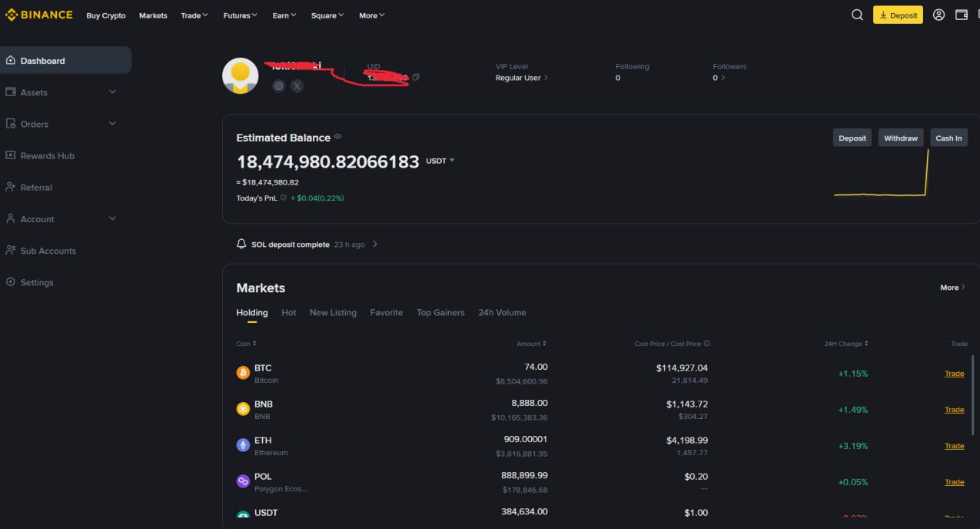The height and width of the screenshot is (529, 980).
Task: Toggle sorting on the 24H Change column
Action: click(x=865, y=344)
